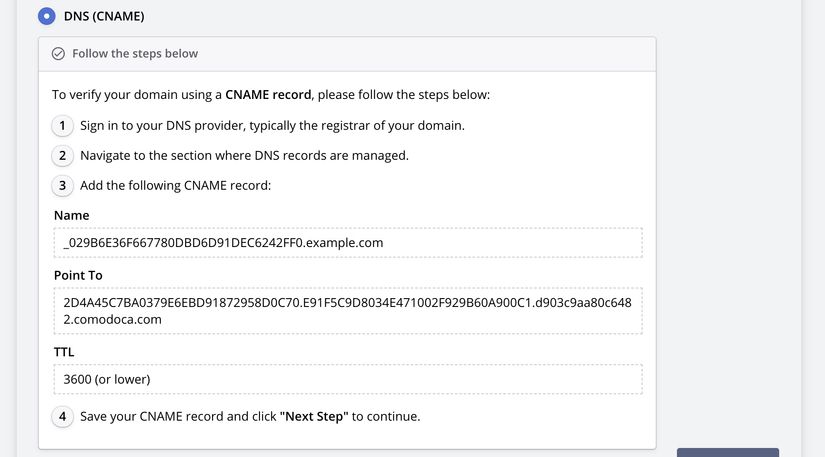The image size is (825, 457).
Task: Click the TTL field showing 3600 (or lower)
Action: click(347, 379)
